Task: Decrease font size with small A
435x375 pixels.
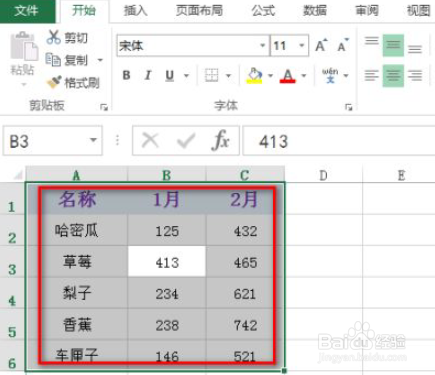Action: 342,45
